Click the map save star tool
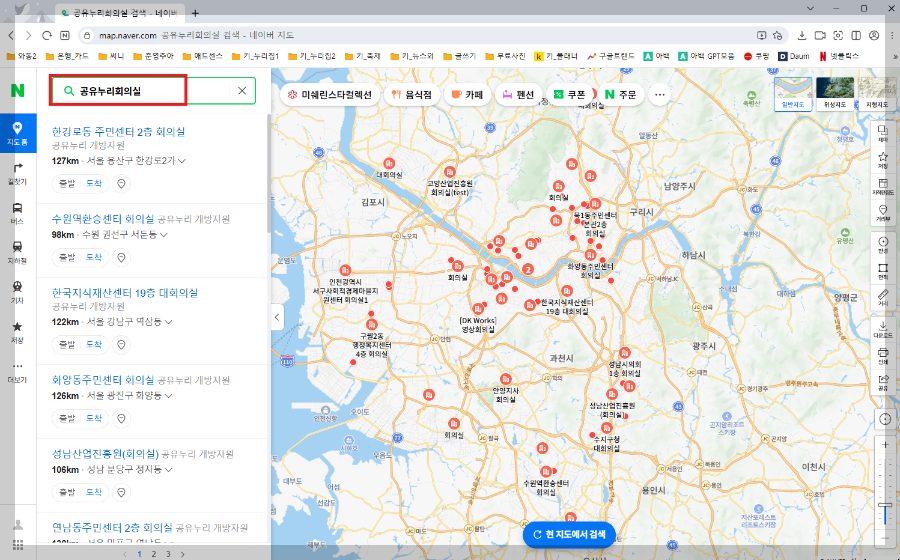The height and width of the screenshot is (560, 900). click(x=883, y=160)
